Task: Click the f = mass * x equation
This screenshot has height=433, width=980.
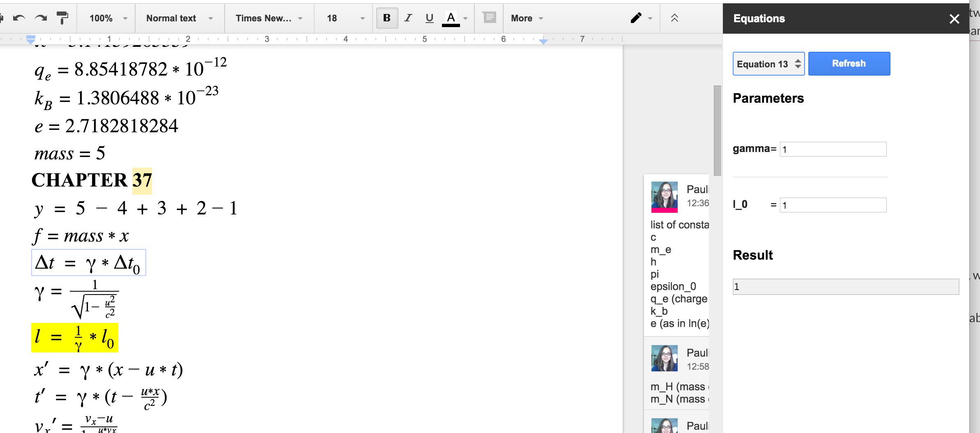Action: 81,236
